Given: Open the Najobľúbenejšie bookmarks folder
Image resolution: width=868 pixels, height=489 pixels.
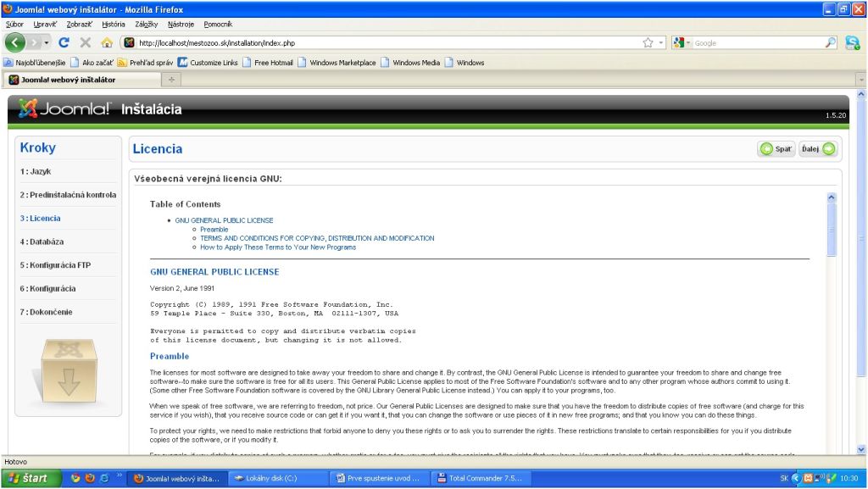Looking at the screenshot, I should tap(35, 63).
